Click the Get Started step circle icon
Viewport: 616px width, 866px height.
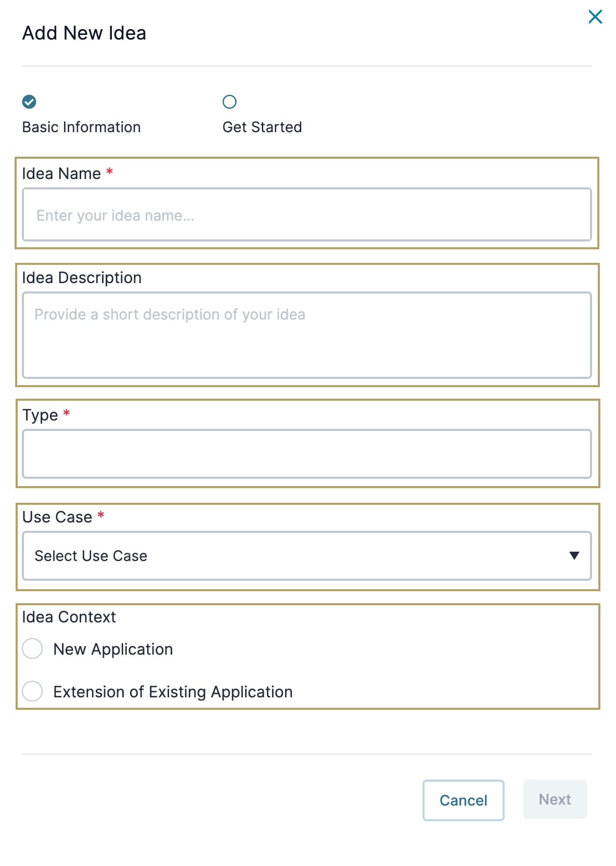(x=229, y=101)
